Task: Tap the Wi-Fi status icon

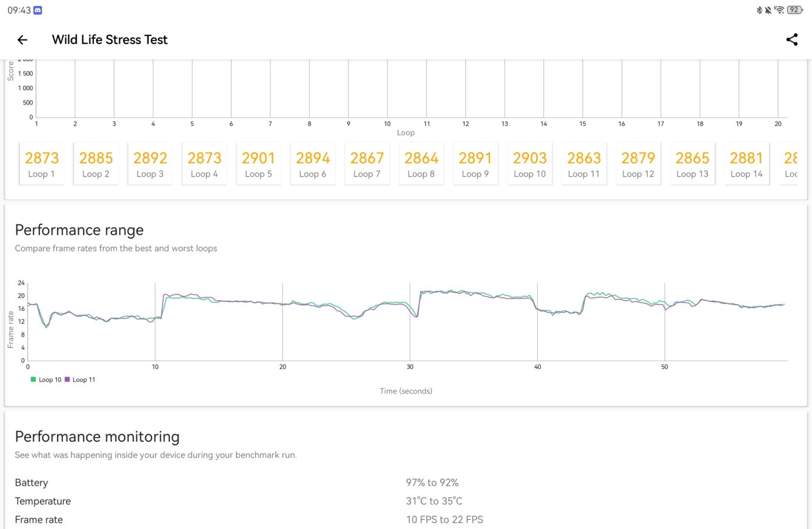Action: click(779, 10)
